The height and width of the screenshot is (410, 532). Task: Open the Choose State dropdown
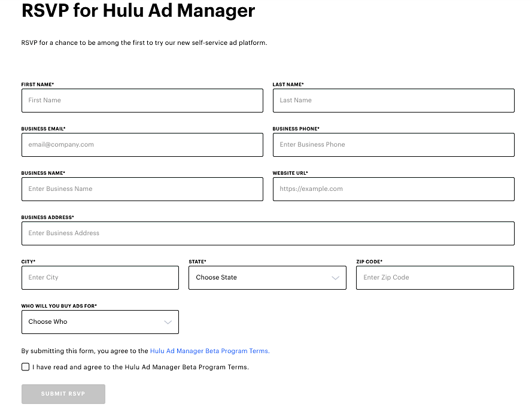(267, 278)
